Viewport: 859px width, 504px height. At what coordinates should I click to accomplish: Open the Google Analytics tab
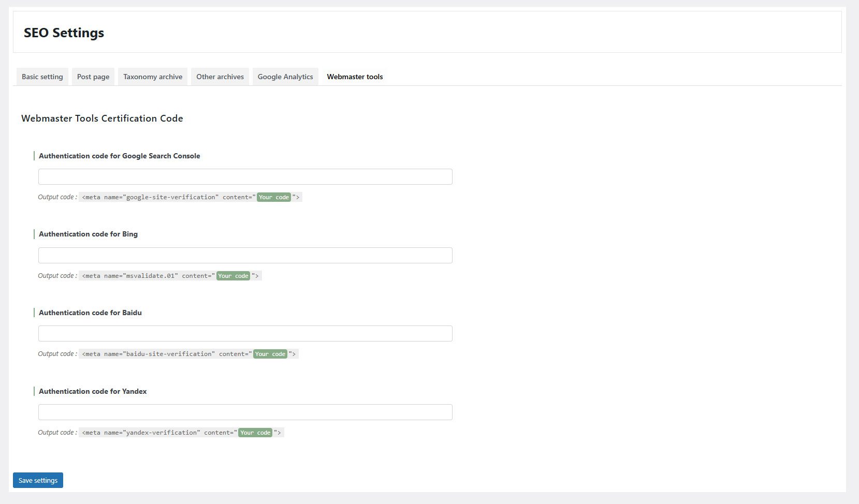tap(285, 77)
